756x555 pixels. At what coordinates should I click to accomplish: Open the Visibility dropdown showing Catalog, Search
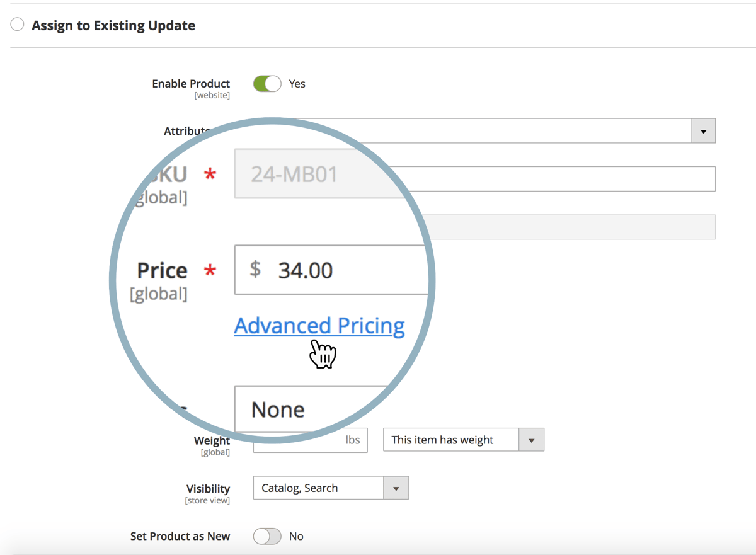coord(318,488)
